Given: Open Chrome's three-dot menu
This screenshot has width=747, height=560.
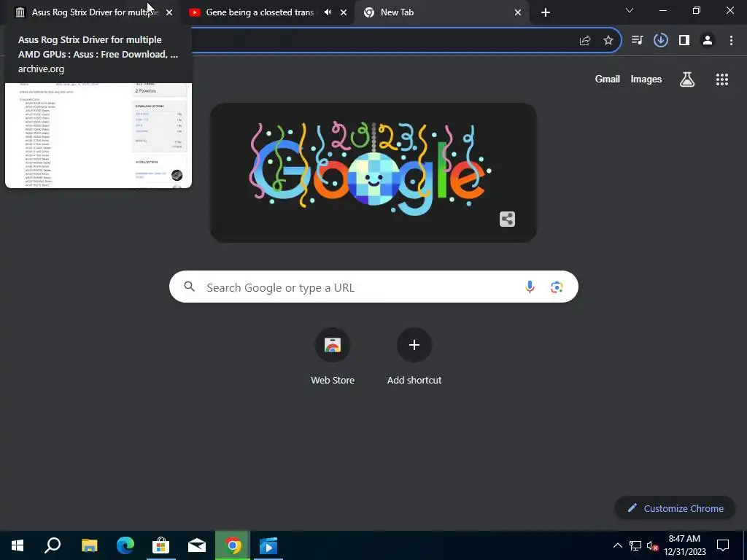Looking at the screenshot, I should click(731, 41).
